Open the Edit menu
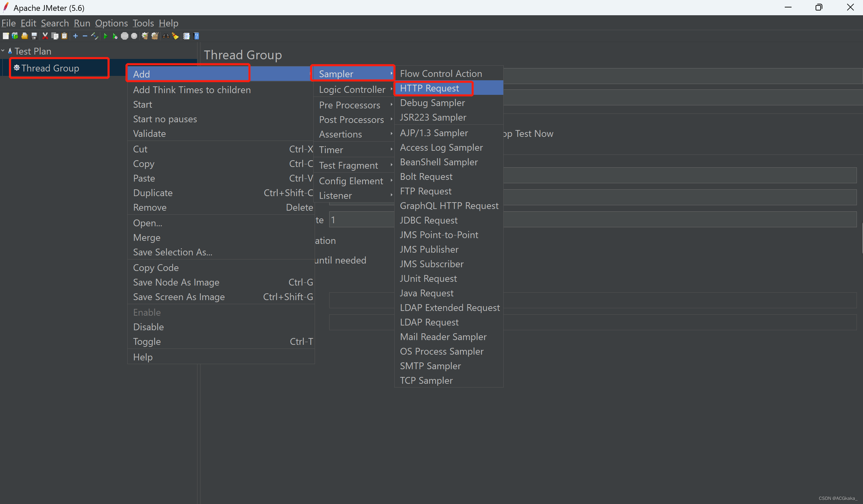This screenshot has width=863, height=504. (x=28, y=23)
